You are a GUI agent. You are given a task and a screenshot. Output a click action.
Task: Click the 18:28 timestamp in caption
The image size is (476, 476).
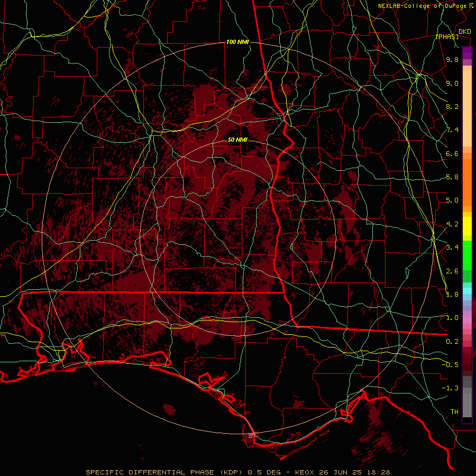[380, 472]
